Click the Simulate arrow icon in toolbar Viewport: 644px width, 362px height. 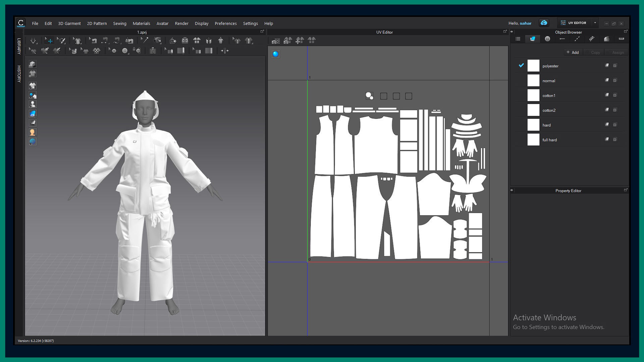click(x=33, y=41)
